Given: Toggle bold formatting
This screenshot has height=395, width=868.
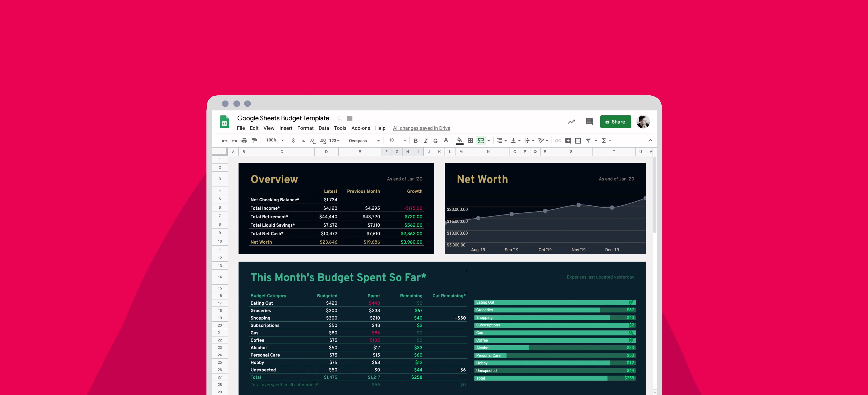Looking at the screenshot, I should [x=415, y=141].
